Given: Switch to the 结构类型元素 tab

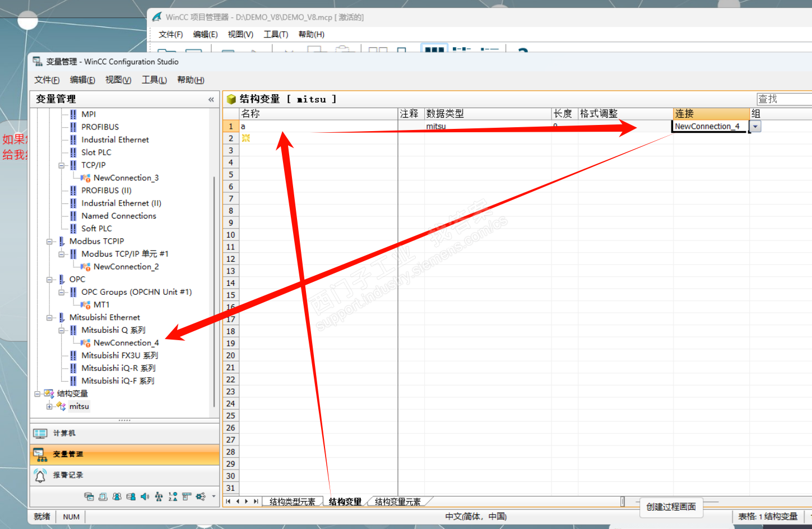Looking at the screenshot, I should (292, 502).
